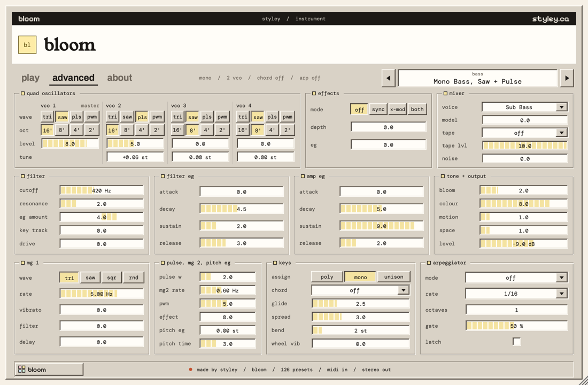
Task: Click the filter eg section marker
Action: point(163,176)
